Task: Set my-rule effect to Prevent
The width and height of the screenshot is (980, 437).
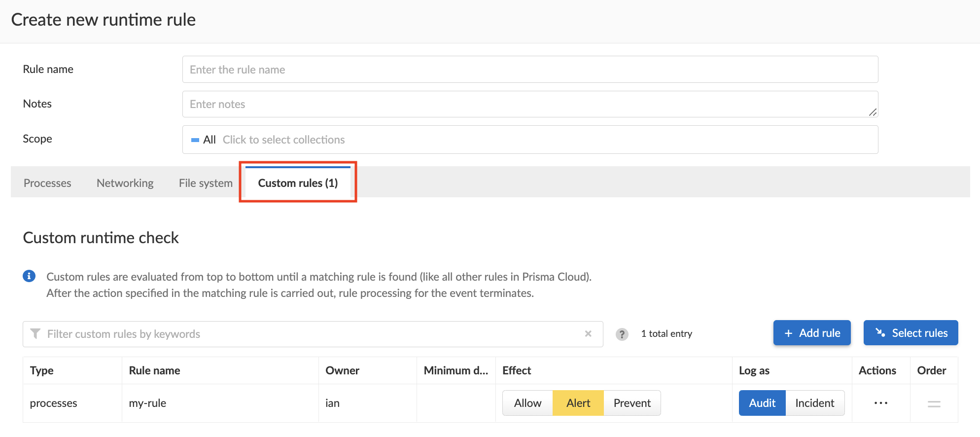Action: [632, 403]
